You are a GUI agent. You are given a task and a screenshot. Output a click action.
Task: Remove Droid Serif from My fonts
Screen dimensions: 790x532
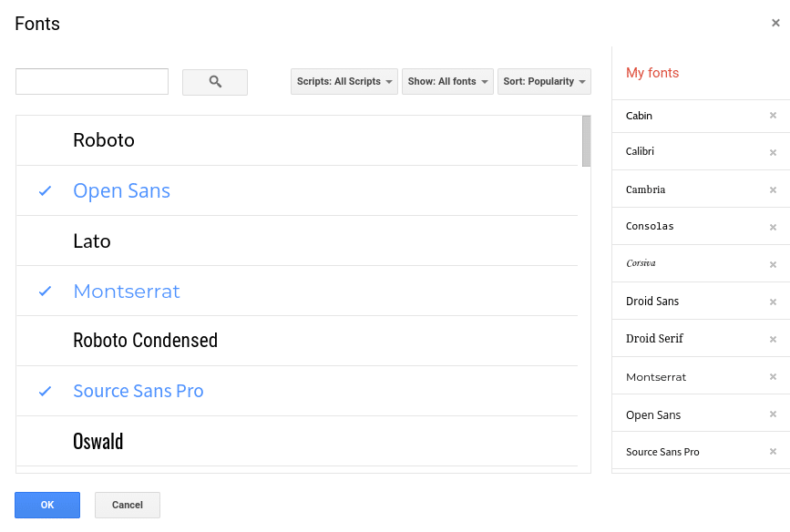(773, 339)
